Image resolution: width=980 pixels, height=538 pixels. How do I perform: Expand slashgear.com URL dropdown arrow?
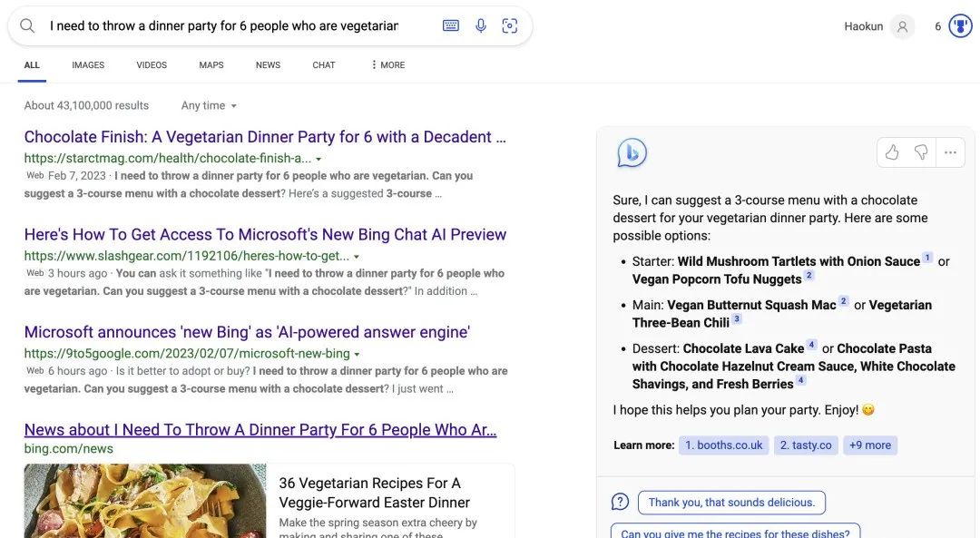coord(357,257)
